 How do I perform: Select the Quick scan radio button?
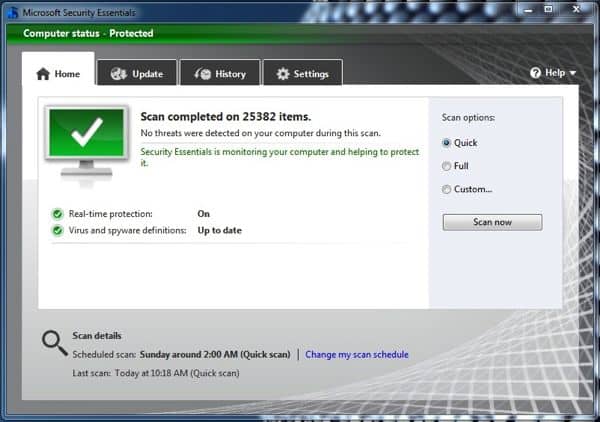coord(446,143)
